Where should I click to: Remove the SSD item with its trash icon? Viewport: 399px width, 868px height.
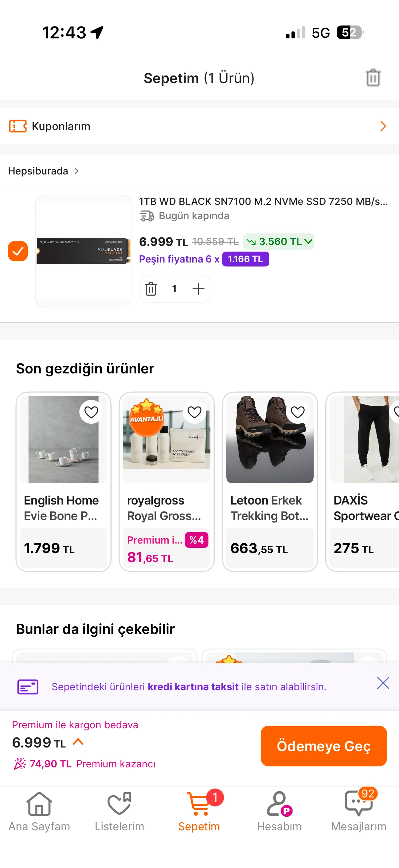[x=151, y=289]
